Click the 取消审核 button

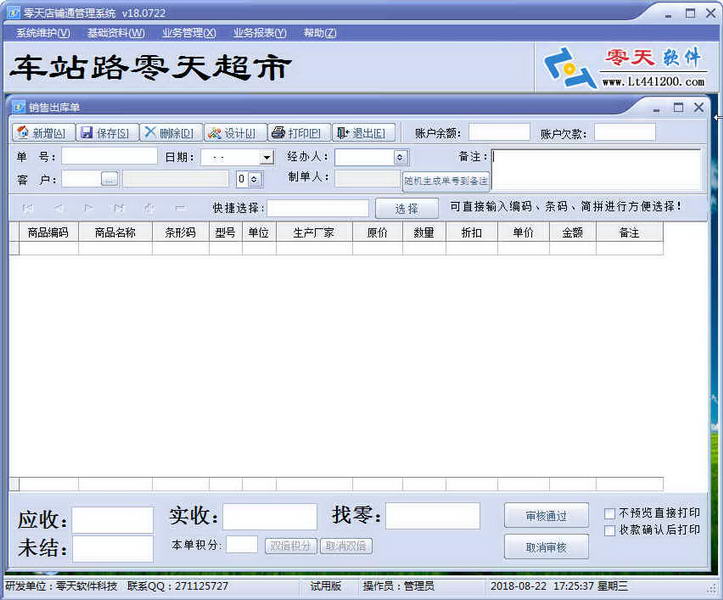tap(546, 547)
